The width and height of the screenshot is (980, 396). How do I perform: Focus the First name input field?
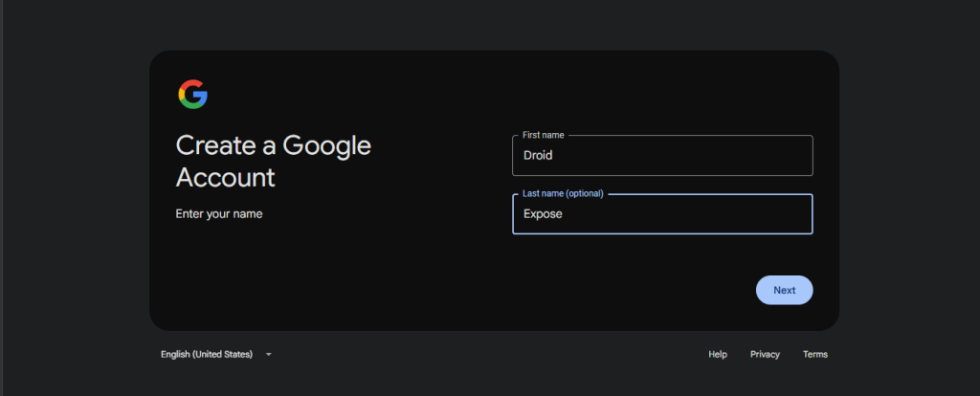(x=662, y=156)
